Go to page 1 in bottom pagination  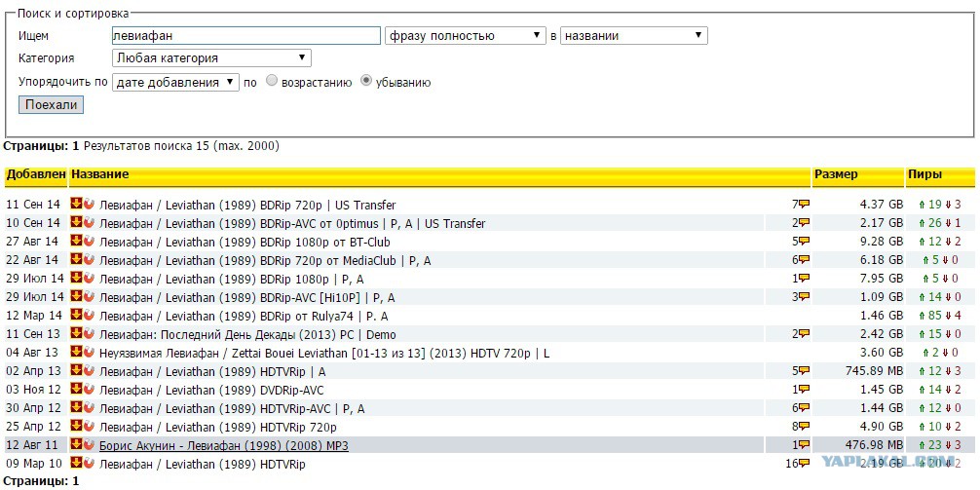pos(76,481)
